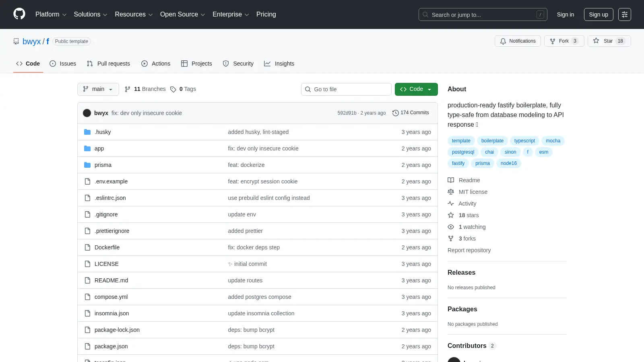Open the commit hash 592d91b

click(x=347, y=113)
